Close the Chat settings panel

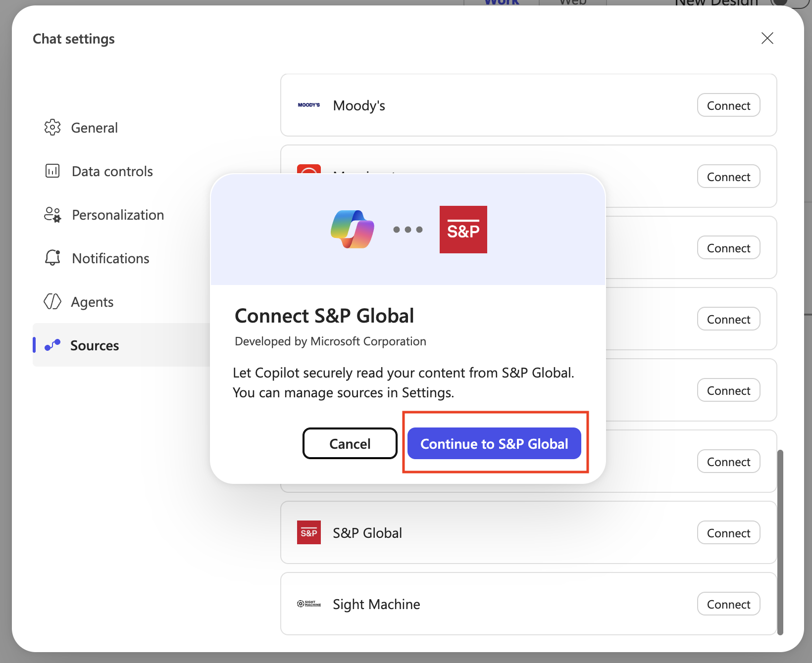pos(767,38)
